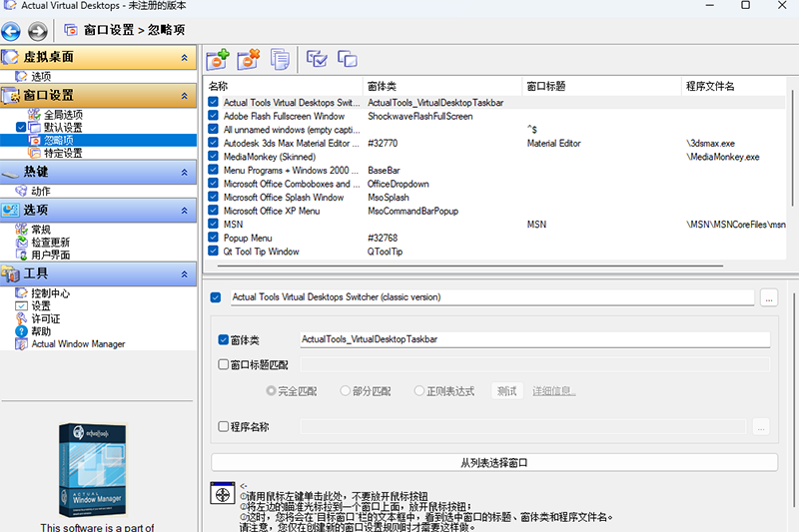Sort by 名称 column header

coord(284,86)
